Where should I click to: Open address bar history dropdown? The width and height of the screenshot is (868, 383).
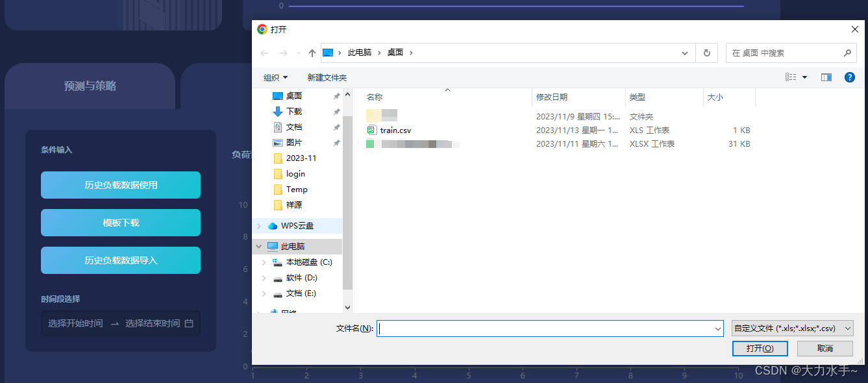685,53
